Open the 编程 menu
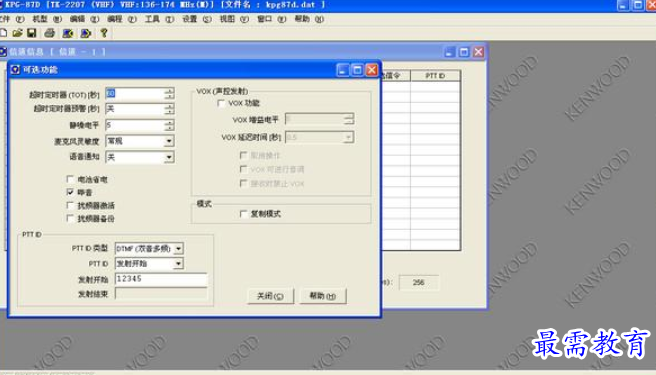 [x=122, y=19]
